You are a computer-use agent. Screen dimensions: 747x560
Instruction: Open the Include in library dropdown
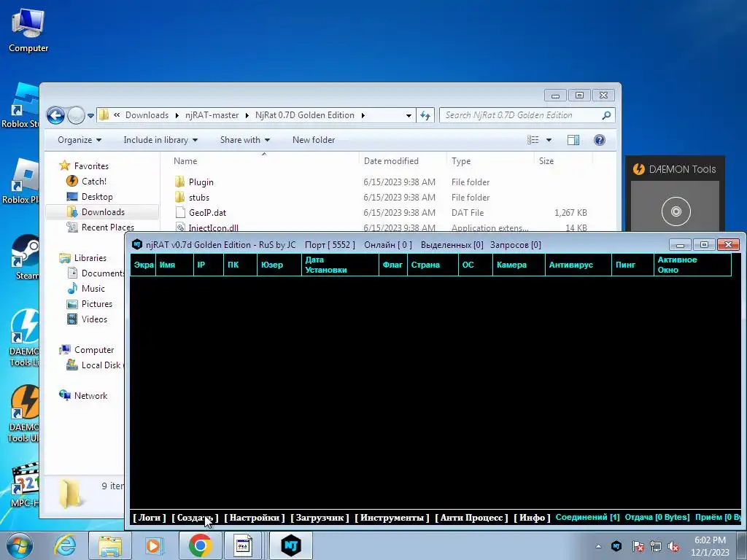click(x=160, y=140)
